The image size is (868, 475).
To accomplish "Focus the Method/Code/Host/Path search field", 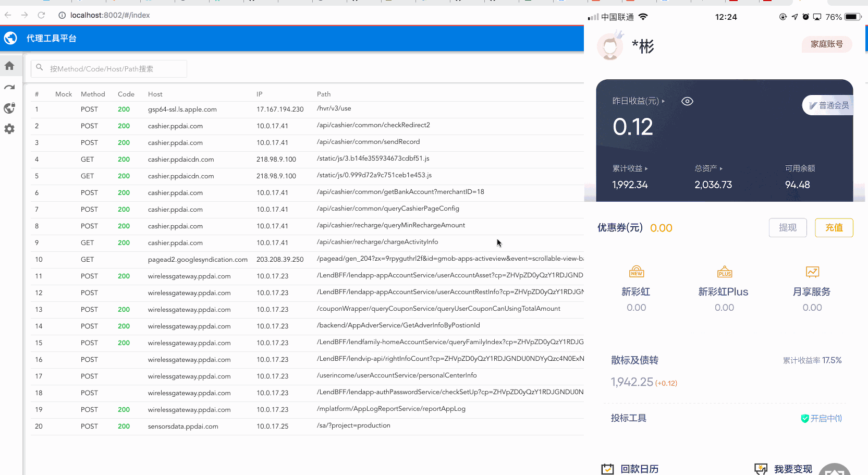I will coord(109,69).
